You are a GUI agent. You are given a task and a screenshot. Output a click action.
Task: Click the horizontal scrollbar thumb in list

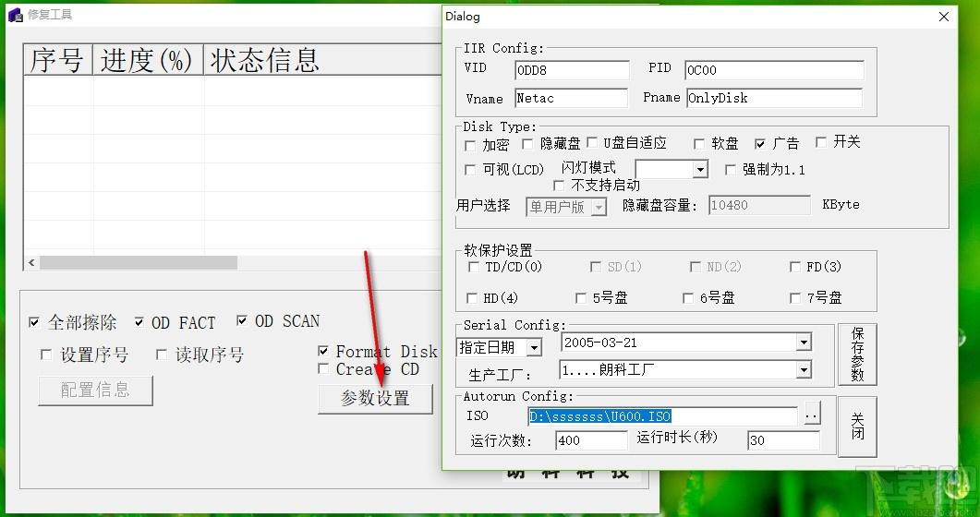(139, 263)
